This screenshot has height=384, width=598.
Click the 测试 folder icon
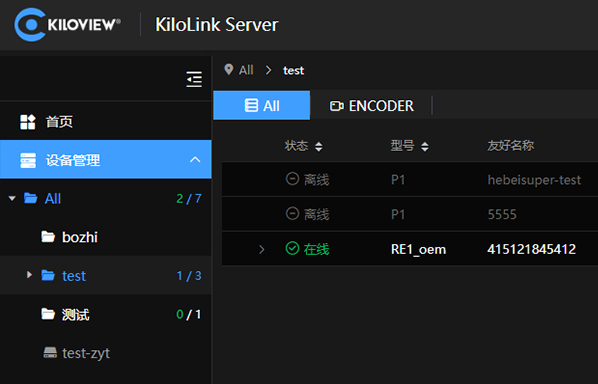pyautogui.click(x=48, y=314)
